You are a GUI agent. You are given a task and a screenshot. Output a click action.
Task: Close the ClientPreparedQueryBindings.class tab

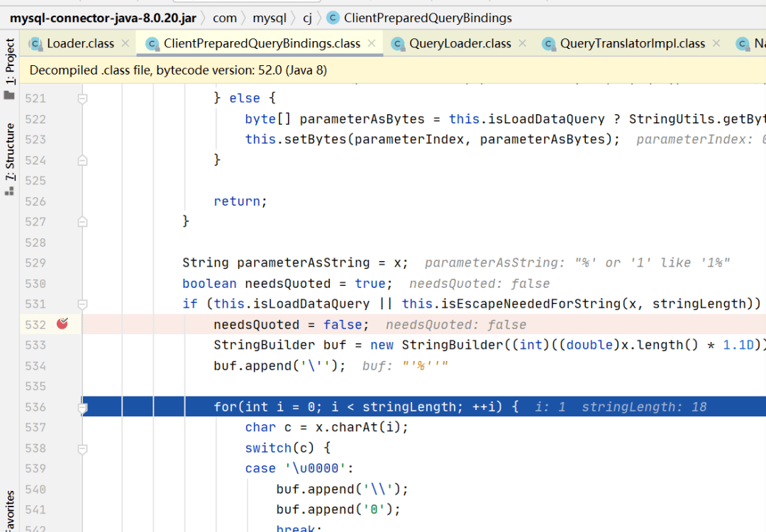[372, 43]
